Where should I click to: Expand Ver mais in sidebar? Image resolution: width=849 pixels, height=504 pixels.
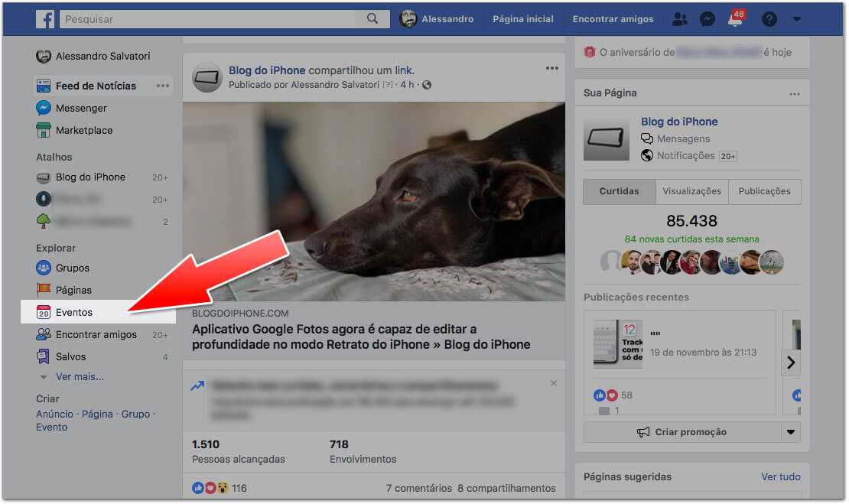(80, 376)
